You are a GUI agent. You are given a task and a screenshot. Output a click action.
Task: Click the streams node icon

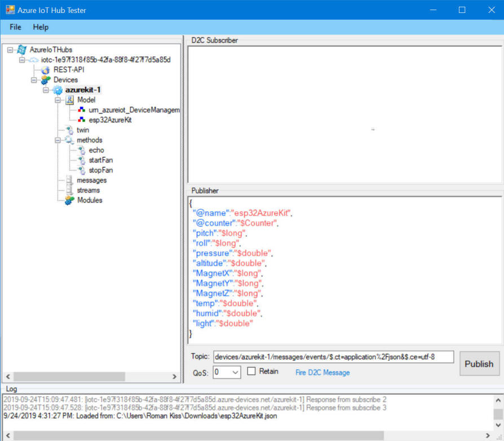[69, 190]
